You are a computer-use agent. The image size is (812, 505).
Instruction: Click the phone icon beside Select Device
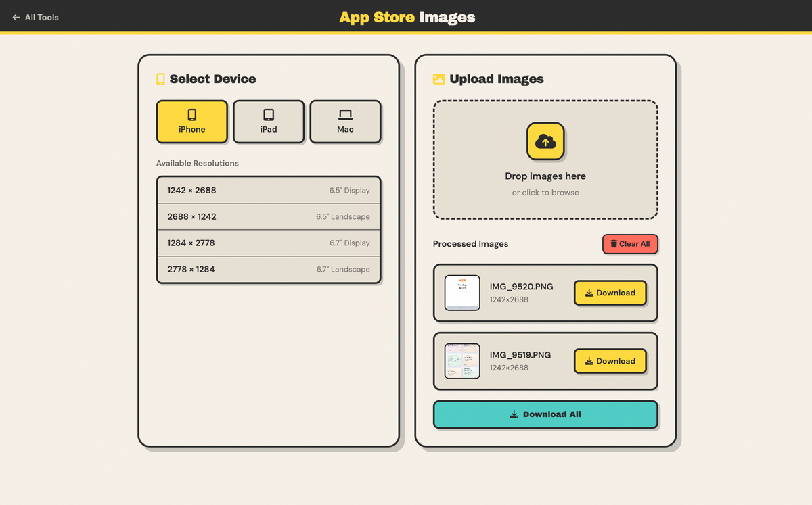pyautogui.click(x=160, y=79)
